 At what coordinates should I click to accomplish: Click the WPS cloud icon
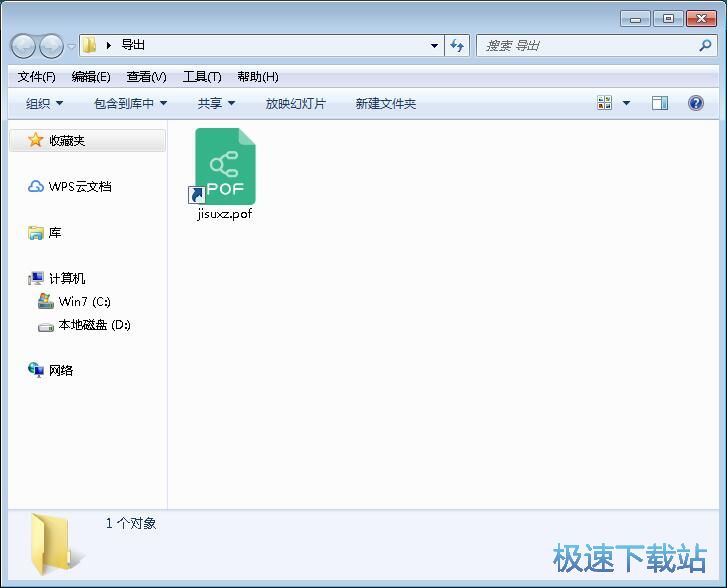click(x=36, y=186)
